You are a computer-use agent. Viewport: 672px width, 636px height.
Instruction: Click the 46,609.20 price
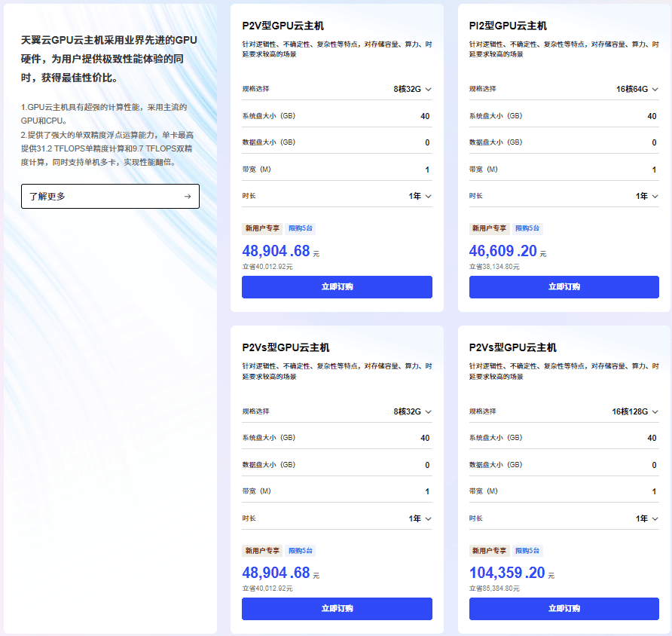pyautogui.click(x=502, y=251)
